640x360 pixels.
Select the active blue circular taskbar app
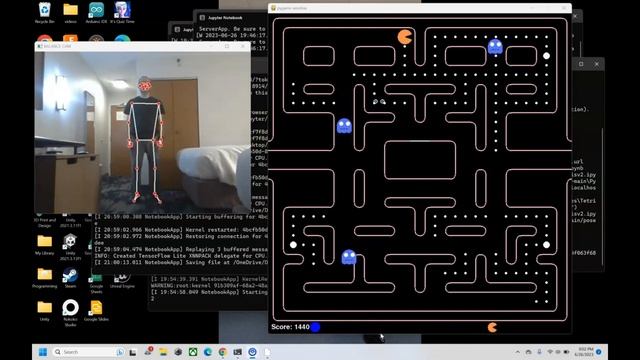tap(252, 352)
